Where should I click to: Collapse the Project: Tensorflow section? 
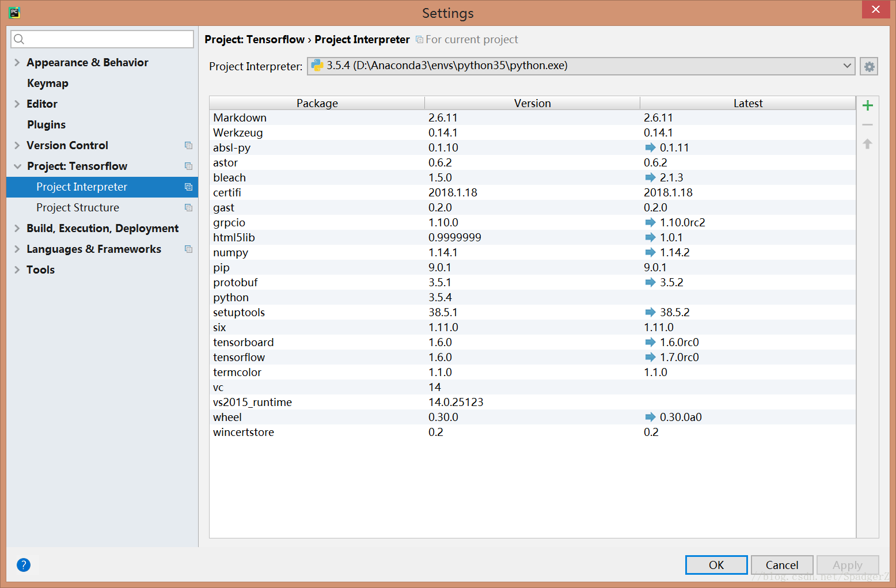pyautogui.click(x=17, y=166)
